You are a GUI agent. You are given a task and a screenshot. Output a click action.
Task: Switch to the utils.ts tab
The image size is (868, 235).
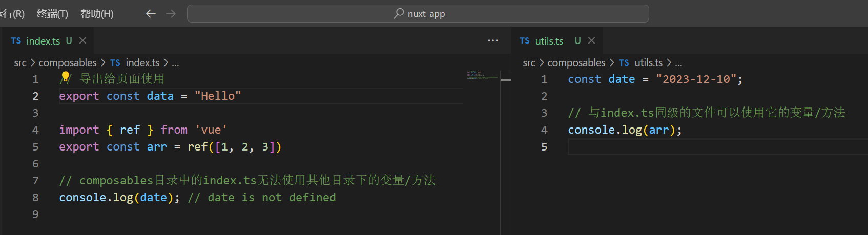tap(549, 41)
